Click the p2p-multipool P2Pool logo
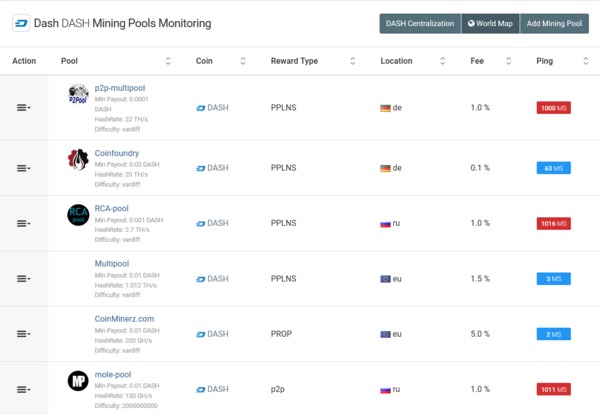600x415 pixels. (78, 94)
